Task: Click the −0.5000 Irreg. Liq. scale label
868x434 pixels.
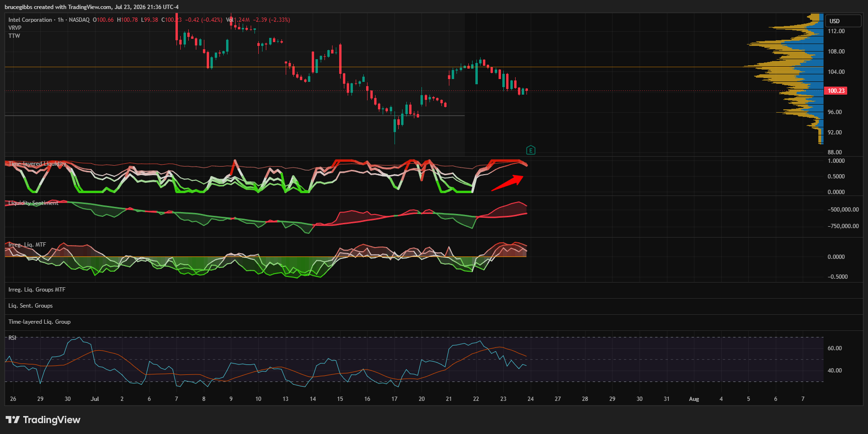Action: pos(837,277)
